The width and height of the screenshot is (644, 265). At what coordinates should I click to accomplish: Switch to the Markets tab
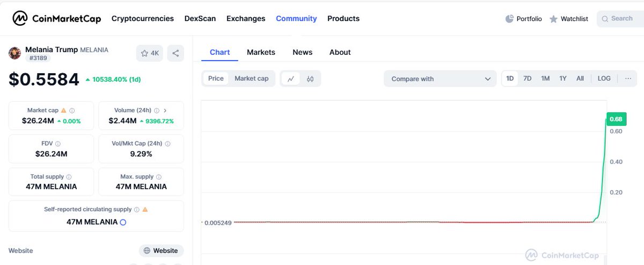coord(261,52)
